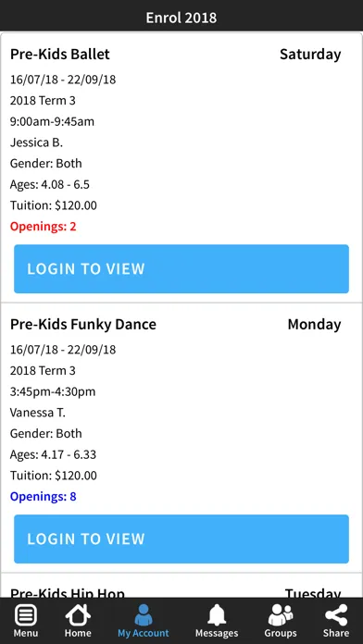Tap instructor name Jessica B.
This screenshot has width=363, height=644.
tap(36, 142)
